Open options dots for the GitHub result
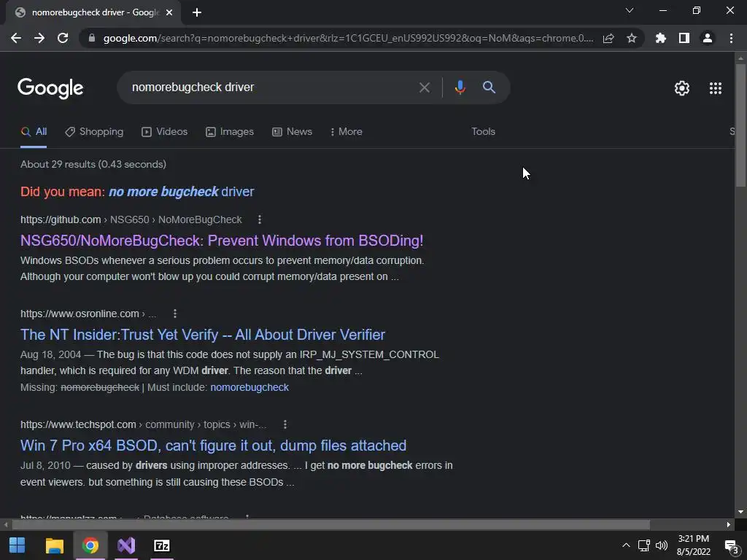747x560 pixels. pos(259,219)
